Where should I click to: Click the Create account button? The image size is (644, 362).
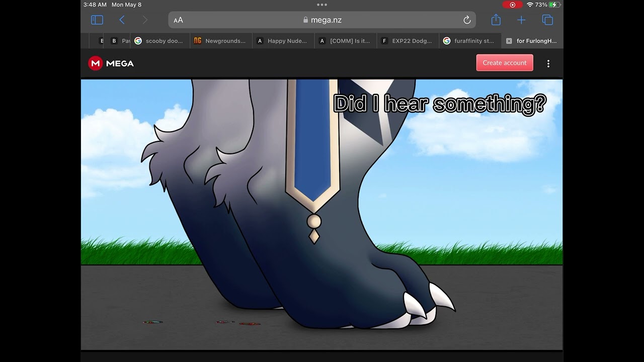pyautogui.click(x=505, y=63)
